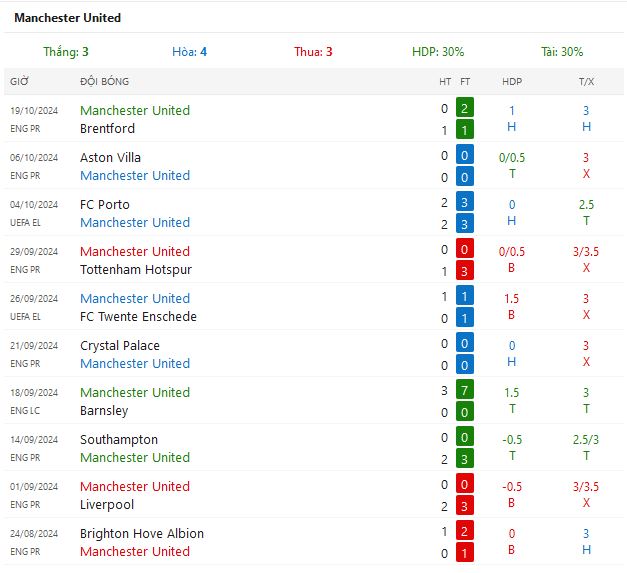
Task: Open the Aston Villa team link
Action: (x=110, y=158)
